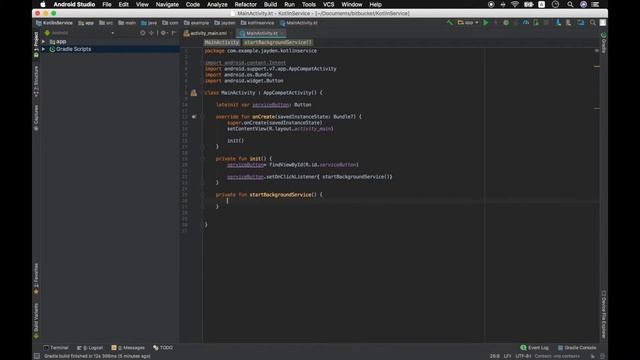The width and height of the screenshot is (640, 360).
Task: Select the Gradle Scripts tree row
Action: pyautogui.click(x=110, y=49)
